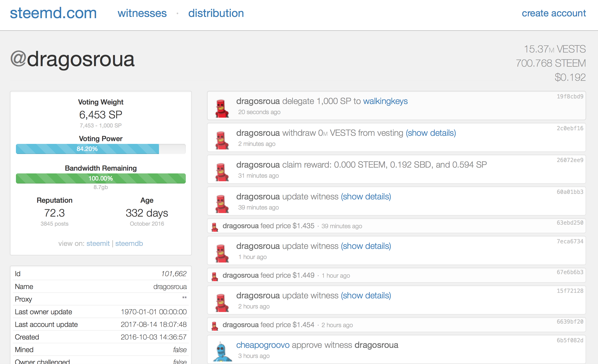Show details of withdraw VESTS transaction
Screen dimensions: 598x364
[x=431, y=133]
